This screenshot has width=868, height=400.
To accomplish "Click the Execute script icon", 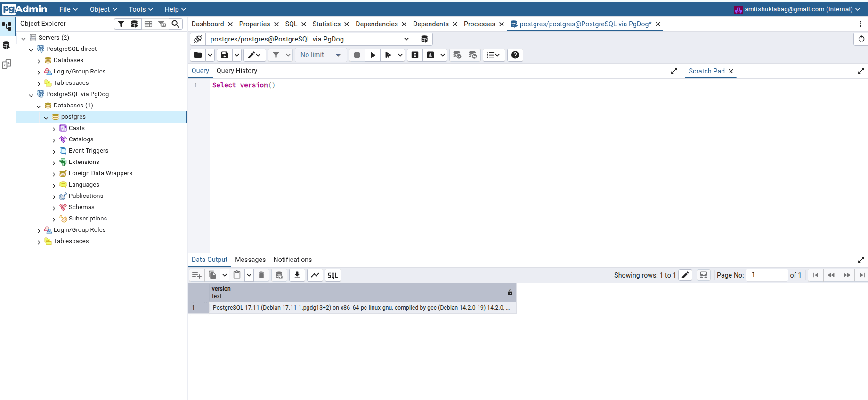I will pyautogui.click(x=388, y=55).
